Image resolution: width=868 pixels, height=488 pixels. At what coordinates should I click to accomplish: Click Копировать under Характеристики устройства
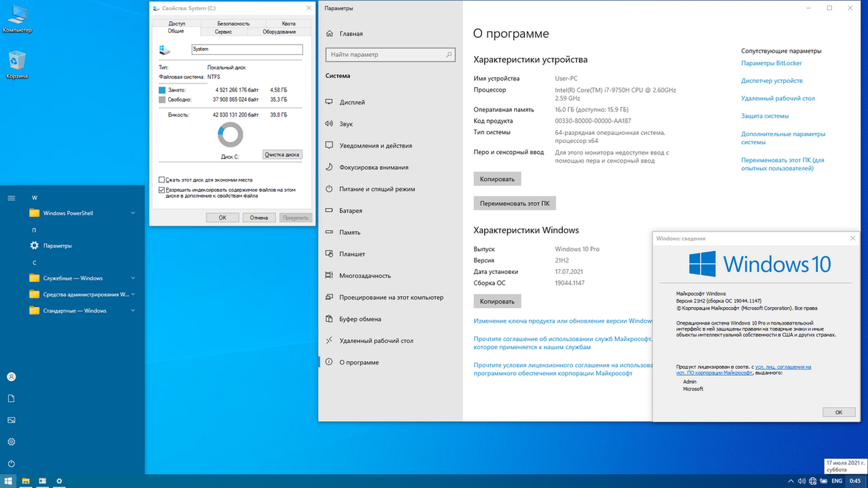[497, 179]
